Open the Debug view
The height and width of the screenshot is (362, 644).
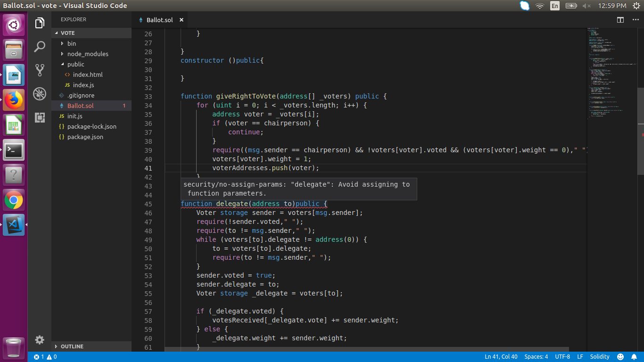(39, 93)
